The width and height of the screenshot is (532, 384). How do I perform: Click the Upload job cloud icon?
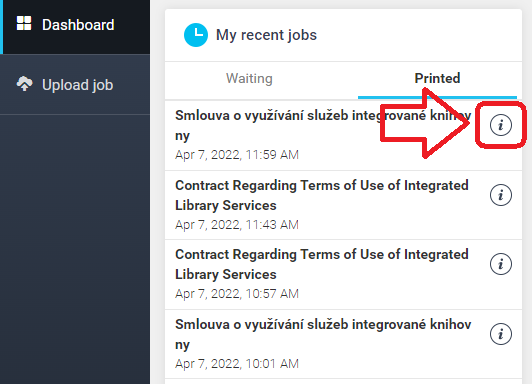tap(24, 83)
